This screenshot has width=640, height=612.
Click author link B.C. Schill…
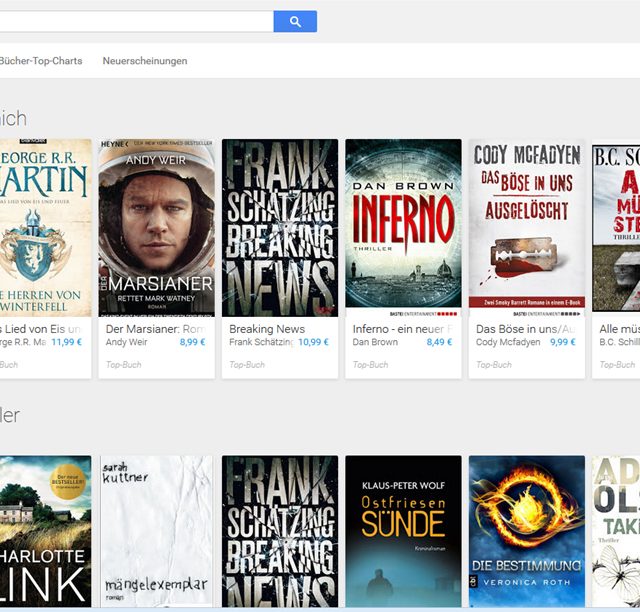620,342
